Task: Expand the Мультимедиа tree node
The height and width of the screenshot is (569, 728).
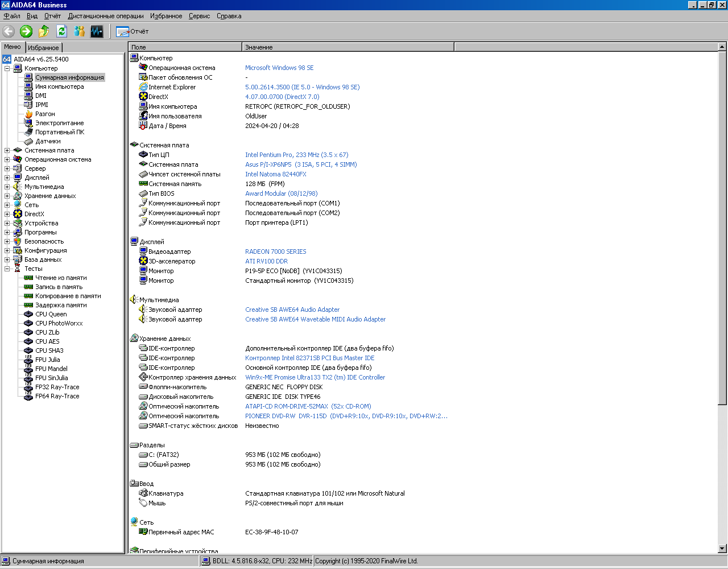Action: pyautogui.click(x=7, y=187)
